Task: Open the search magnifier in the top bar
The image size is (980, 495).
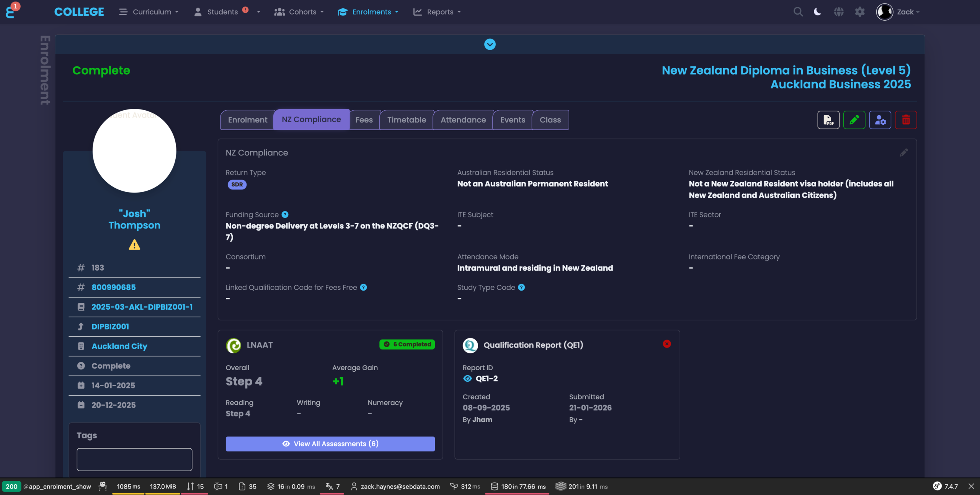Action: click(798, 12)
